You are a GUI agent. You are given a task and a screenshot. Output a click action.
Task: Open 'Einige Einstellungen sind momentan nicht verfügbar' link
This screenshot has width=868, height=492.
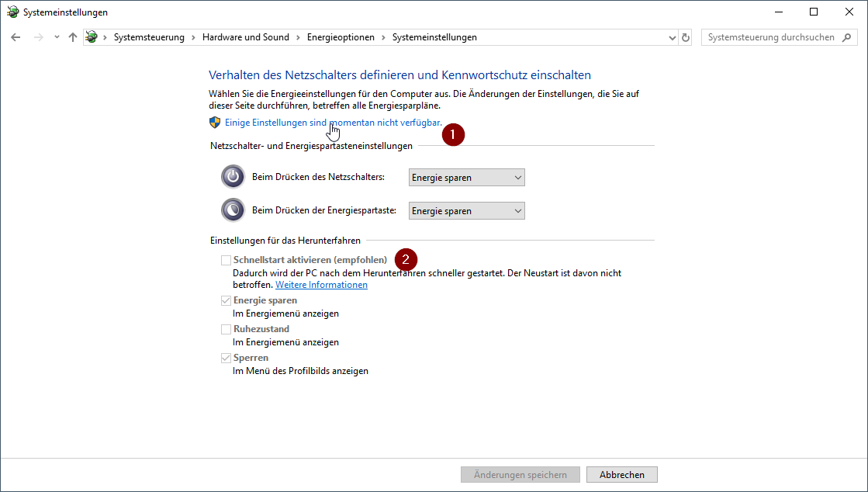[334, 123]
